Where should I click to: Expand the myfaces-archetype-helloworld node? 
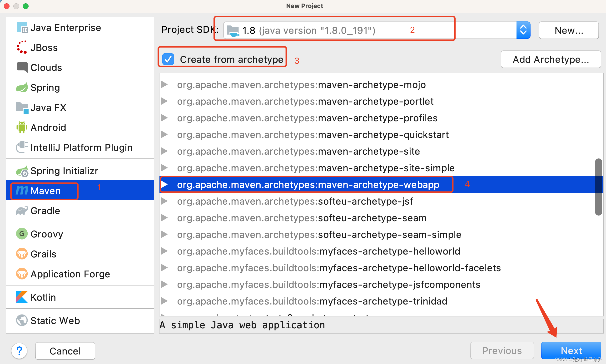[x=165, y=251]
